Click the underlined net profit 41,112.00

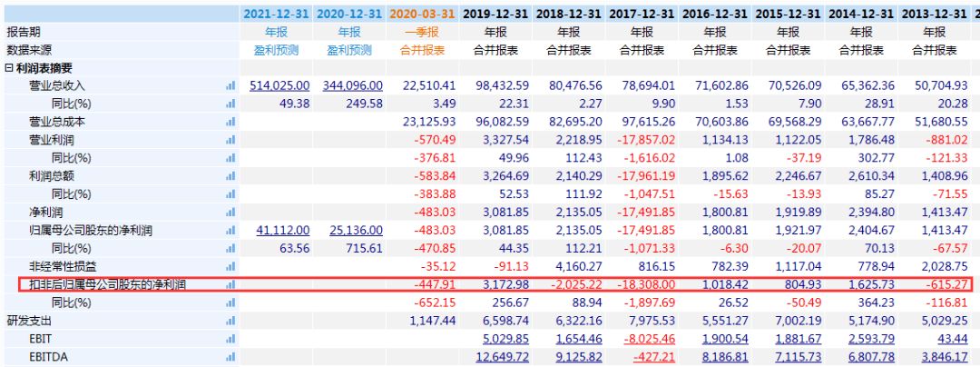point(283,231)
